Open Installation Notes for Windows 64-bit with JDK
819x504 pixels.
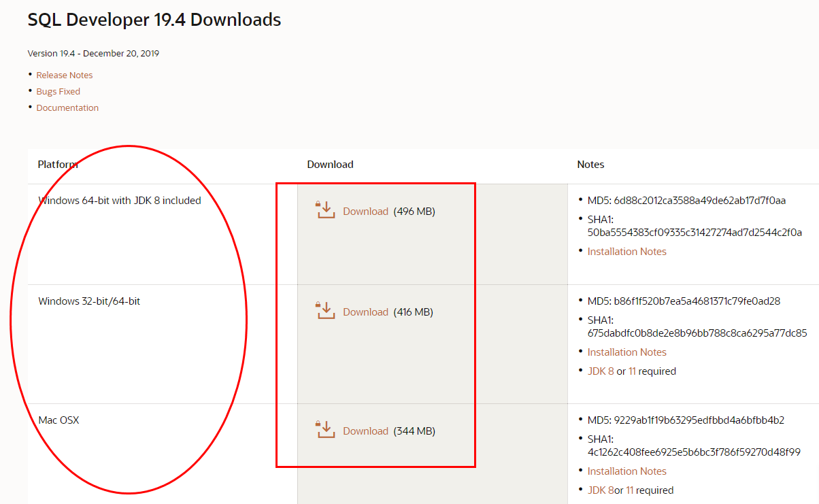[x=627, y=252]
